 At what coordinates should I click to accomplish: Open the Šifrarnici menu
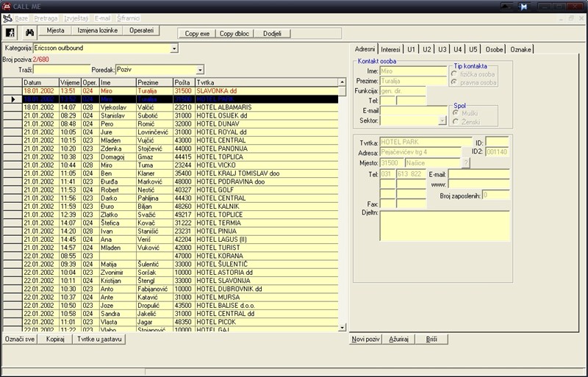[x=128, y=18]
